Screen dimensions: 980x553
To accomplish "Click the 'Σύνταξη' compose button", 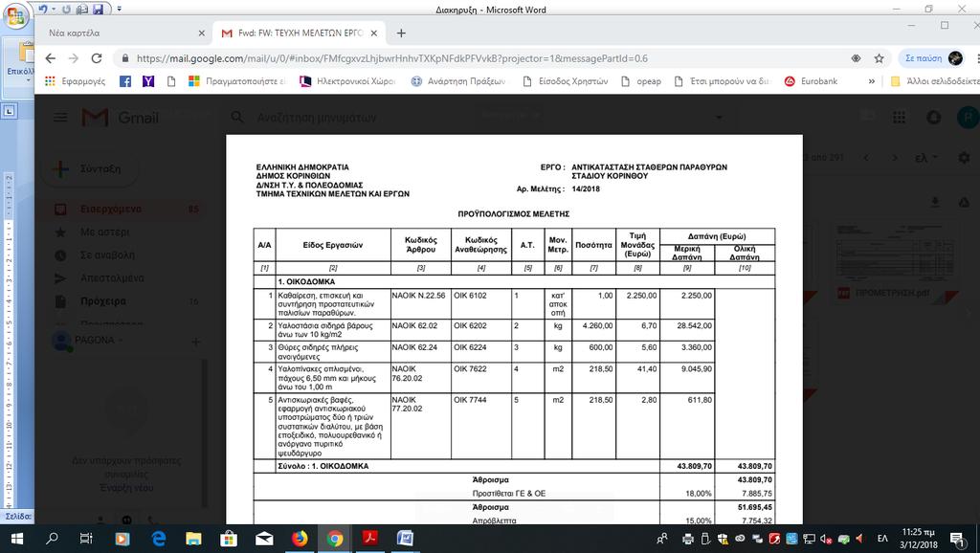I will click(90, 168).
